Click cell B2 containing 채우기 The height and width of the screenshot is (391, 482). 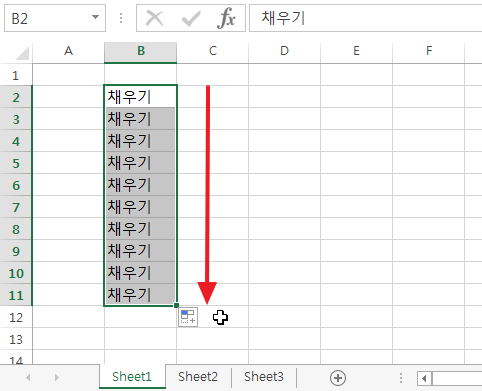(140, 97)
